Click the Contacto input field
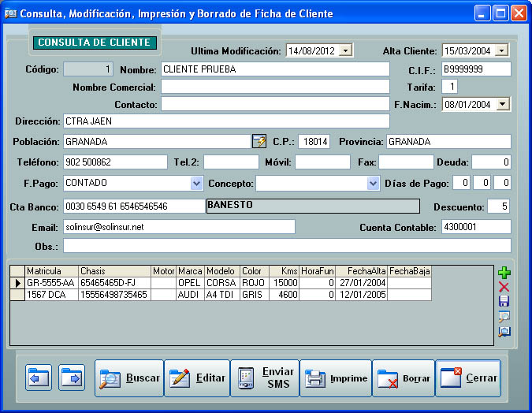Screen dimensions: 532x413 pos(275,104)
